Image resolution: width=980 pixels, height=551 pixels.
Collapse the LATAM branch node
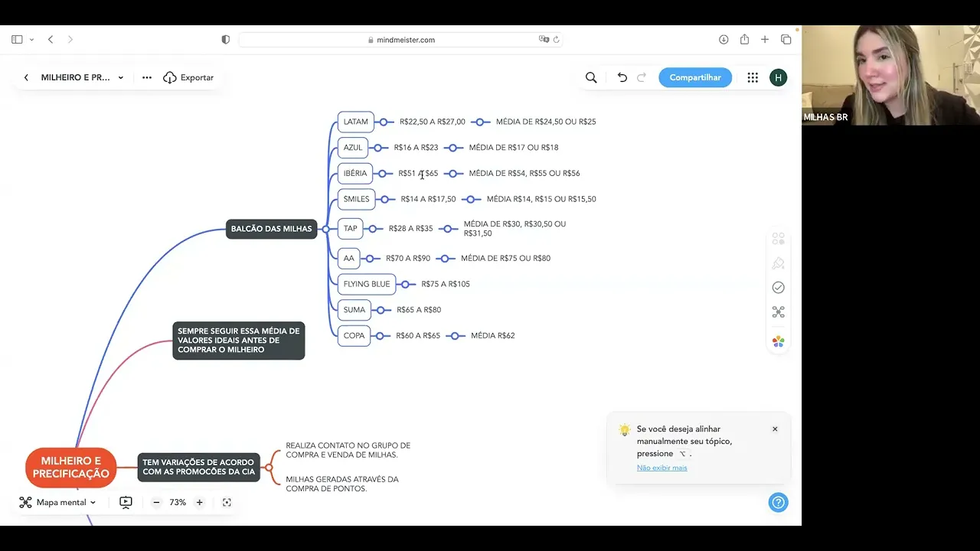383,122
